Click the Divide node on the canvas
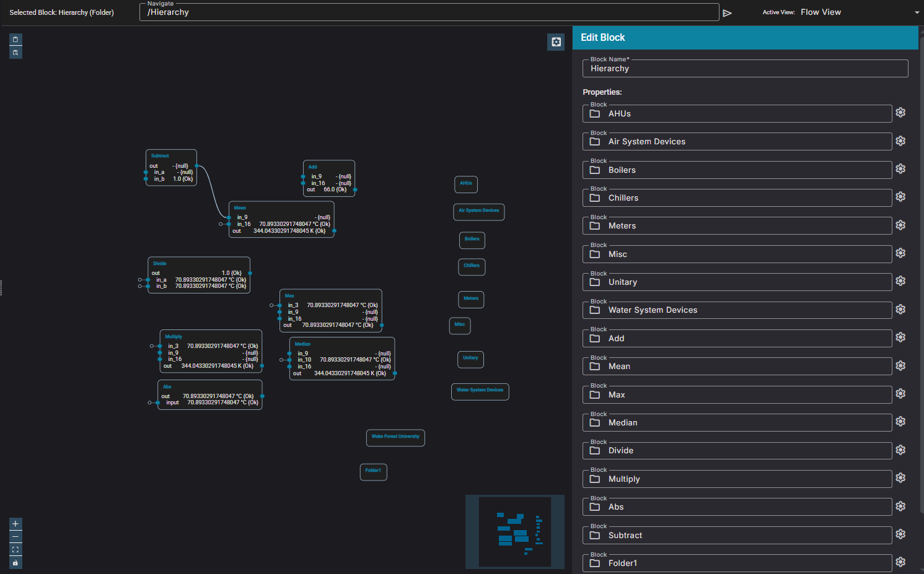Viewport: 924px width, 574px height. pyautogui.click(x=199, y=275)
